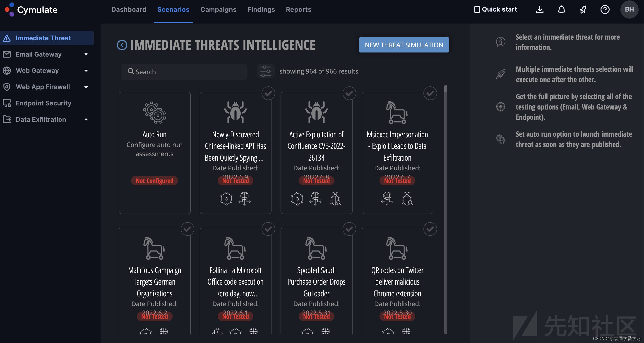Open Auto Run configuration card title
This screenshot has width=644, height=343.
coord(154,134)
